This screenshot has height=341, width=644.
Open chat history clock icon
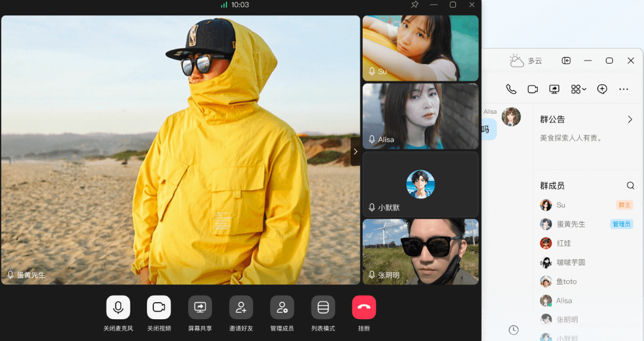[514, 330]
